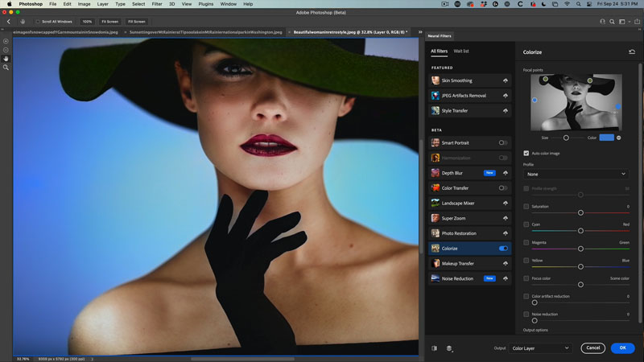Open the Filter menu in menu bar
The height and width of the screenshot is (362, 644).
tap(156, 4)
